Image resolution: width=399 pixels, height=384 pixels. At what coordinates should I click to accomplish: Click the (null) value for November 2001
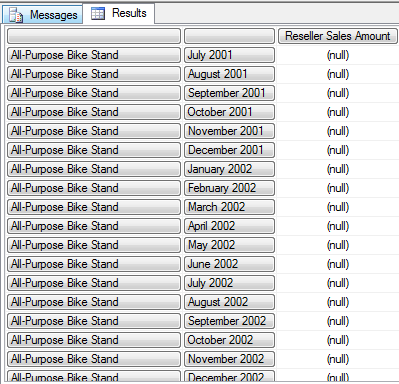[x=338, y=131]
